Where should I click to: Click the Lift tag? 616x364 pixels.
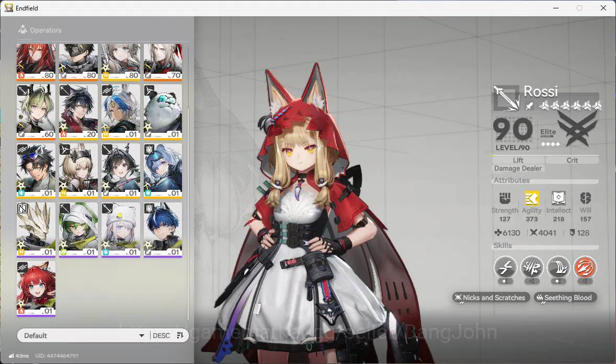(518, 160)
